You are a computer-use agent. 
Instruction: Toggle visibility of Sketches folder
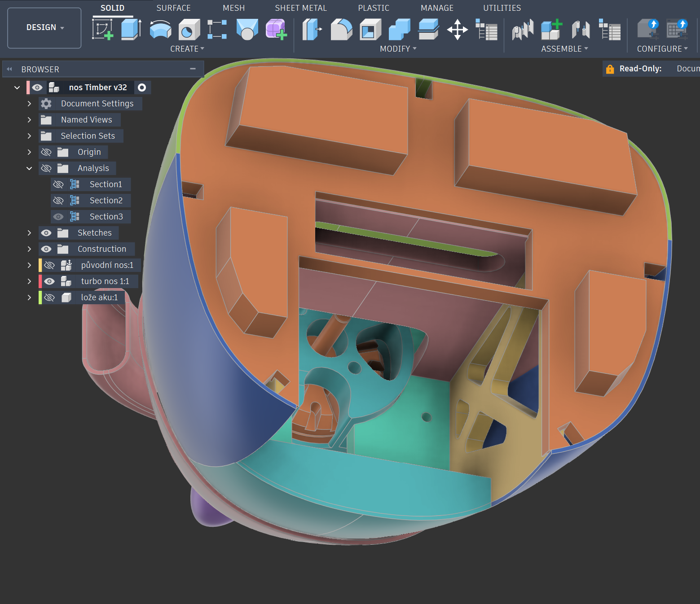point(46,233)
